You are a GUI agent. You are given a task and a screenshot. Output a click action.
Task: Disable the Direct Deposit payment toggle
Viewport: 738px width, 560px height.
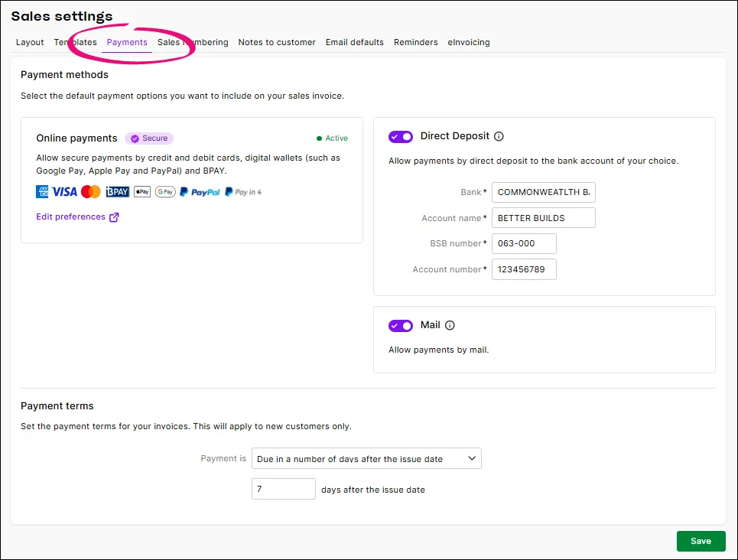400,136
